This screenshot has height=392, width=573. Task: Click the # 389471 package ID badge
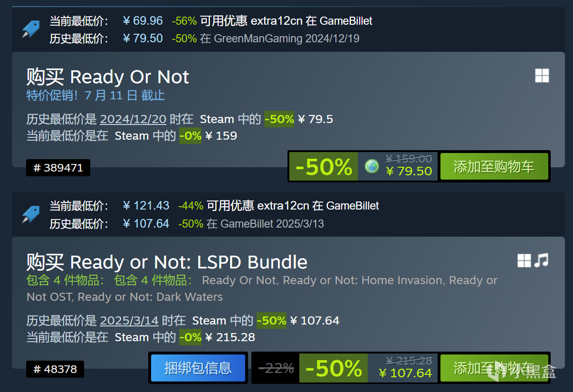(x=58, y=168)
